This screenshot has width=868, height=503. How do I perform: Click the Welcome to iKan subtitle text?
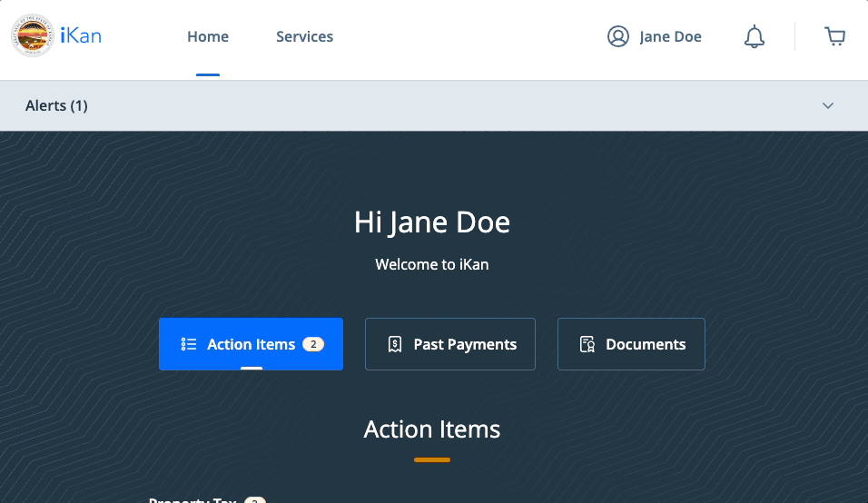pos(432,265)
